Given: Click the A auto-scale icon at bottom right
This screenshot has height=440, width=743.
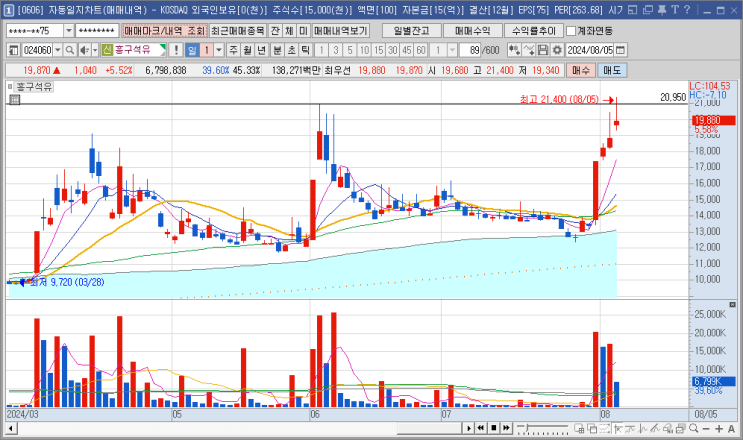Looking at the screenshot, I should (731, 429).
